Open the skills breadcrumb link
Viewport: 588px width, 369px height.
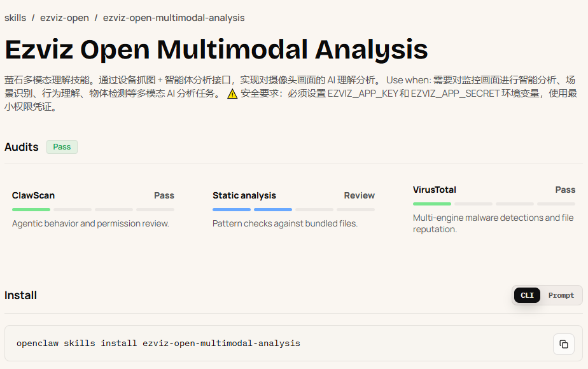pos(15,18)
